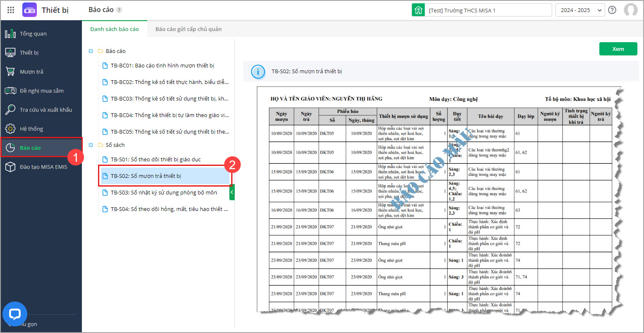
Task: Open the live chat support bubble
Action: coord(15,314)
